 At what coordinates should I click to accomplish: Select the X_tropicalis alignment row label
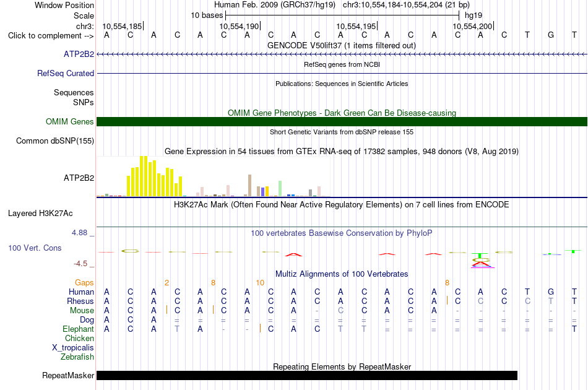(73, 348)
